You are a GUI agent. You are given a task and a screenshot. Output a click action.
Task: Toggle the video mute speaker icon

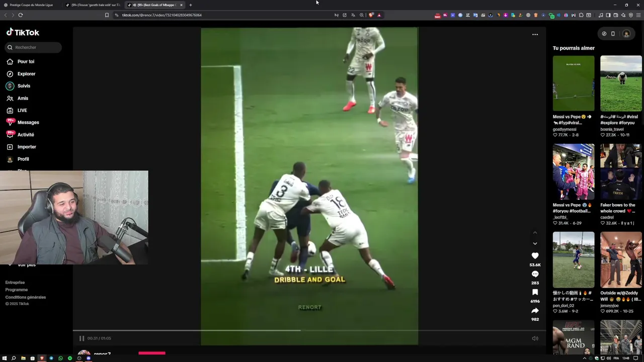(535, 338)
